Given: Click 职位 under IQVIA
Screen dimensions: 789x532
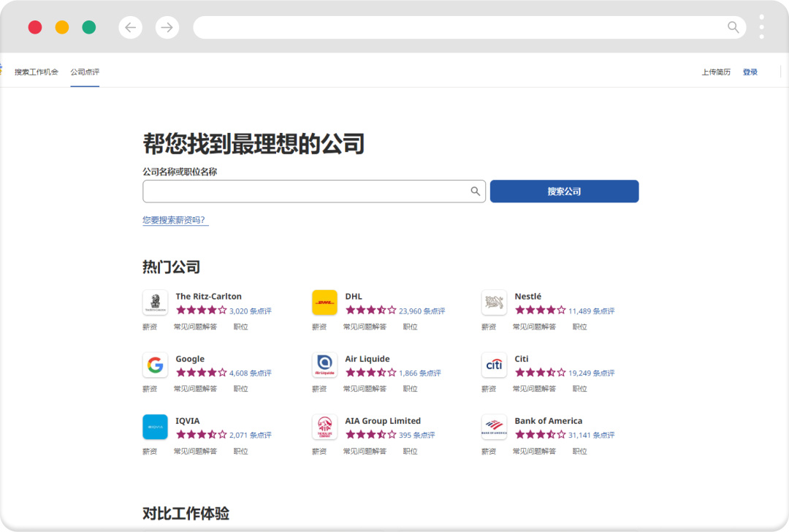Looking at the screenshot, I should pyautogui.click(x=240, y=452).
